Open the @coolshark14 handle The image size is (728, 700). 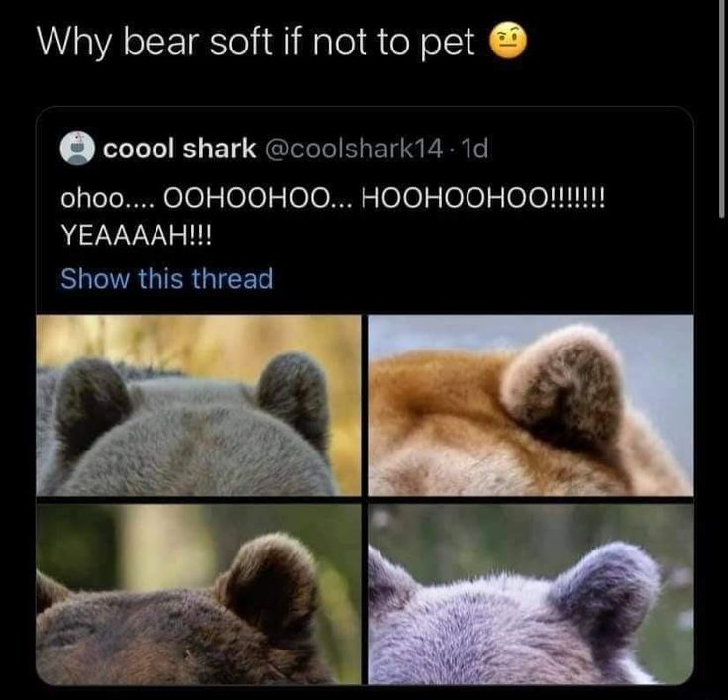click(x=354, y=149)
